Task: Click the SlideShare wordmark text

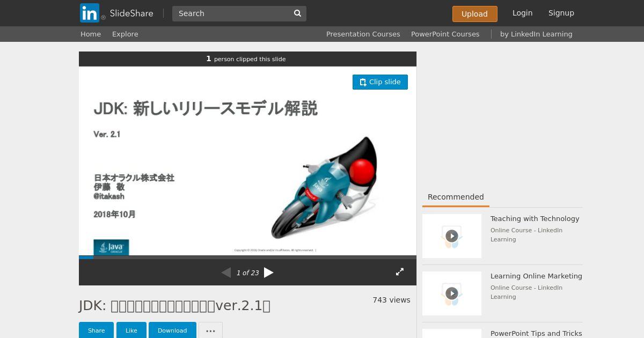Action: click(131, 13)
